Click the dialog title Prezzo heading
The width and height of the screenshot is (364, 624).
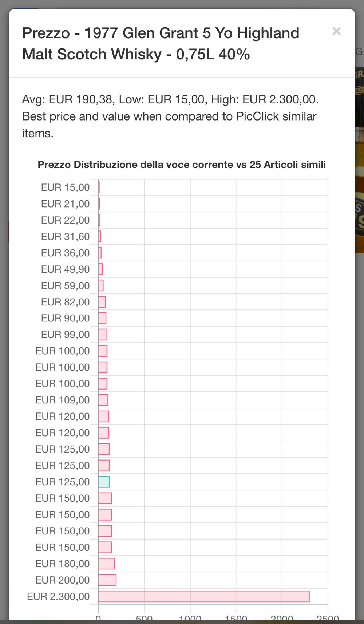click(x=161, y=43)
